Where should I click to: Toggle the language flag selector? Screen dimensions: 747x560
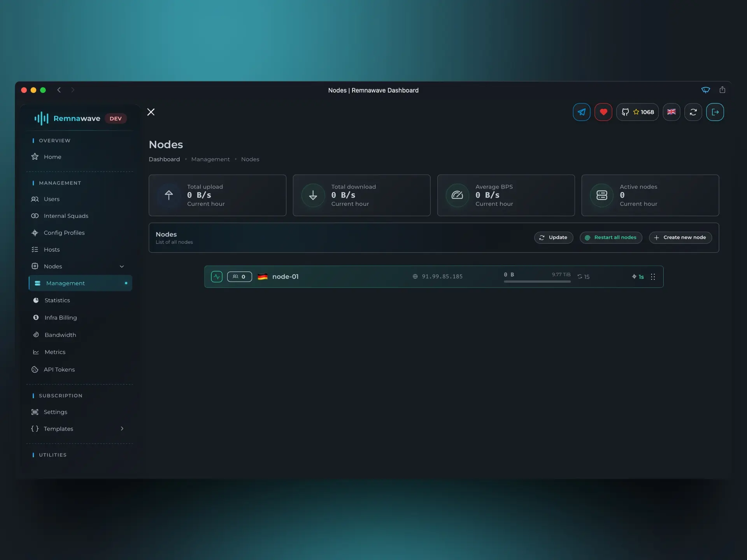click(x=672, y=112)
